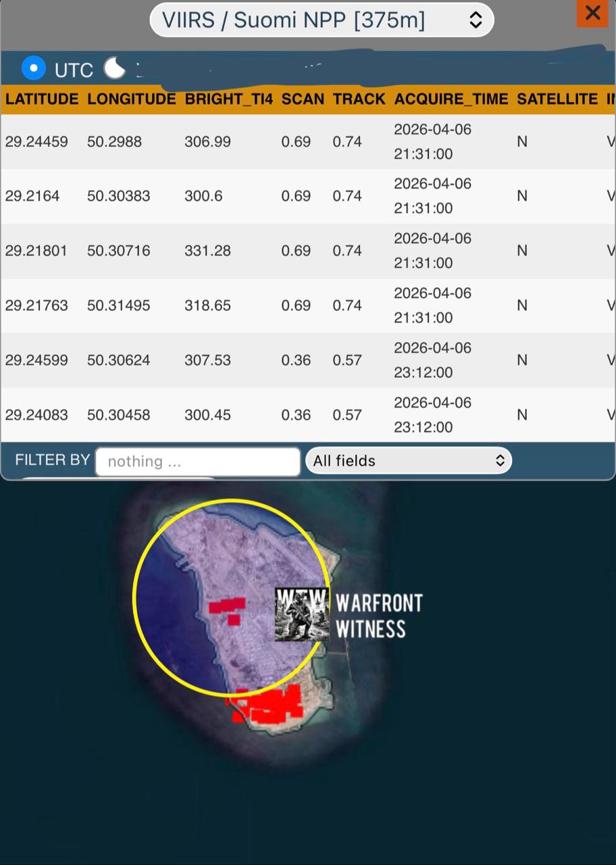The width and height of the screenshot is (616, 865).
Task: Sort by the SATELLITE column header
Action: (x=557, y=99)
